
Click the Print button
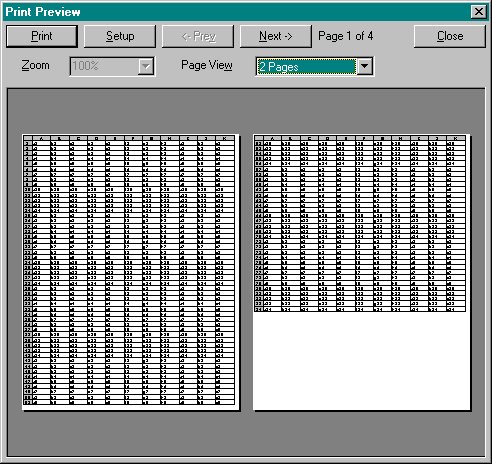(x=42, y=36)
